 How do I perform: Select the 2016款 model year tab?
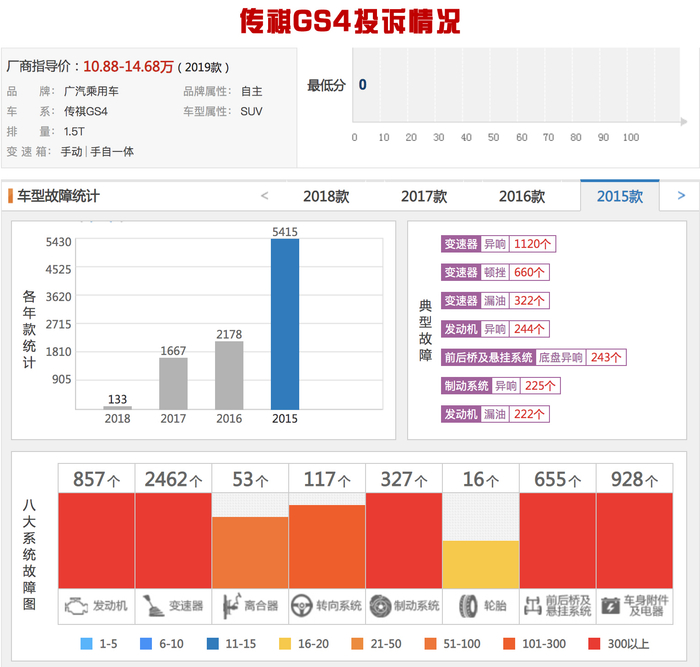click(x=522, y=196)
